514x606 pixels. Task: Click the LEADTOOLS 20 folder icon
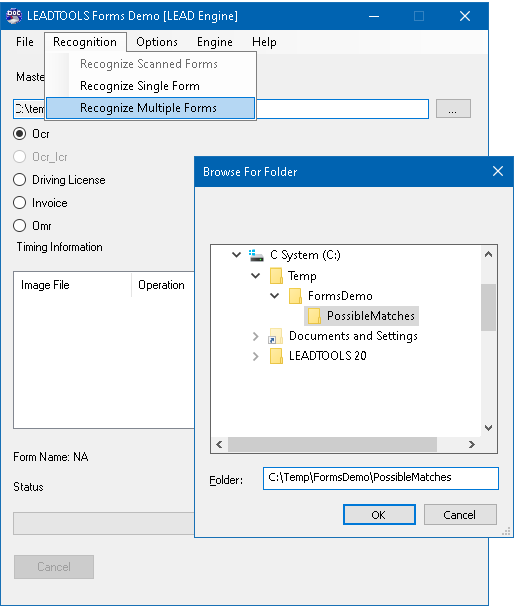(276, 356)
